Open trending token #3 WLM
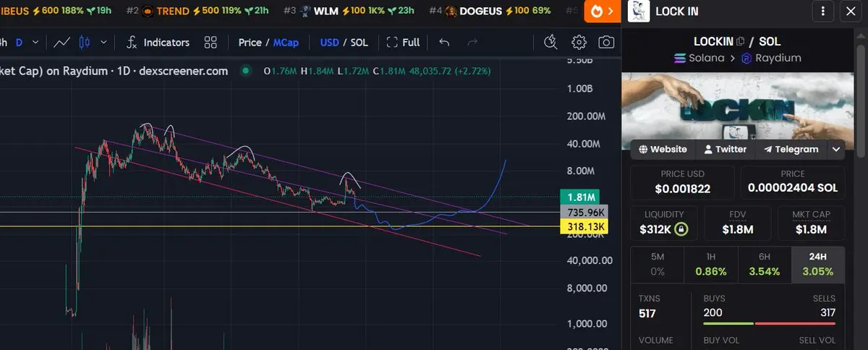Viewport: 868px width, 350px height. pos(349,11)
